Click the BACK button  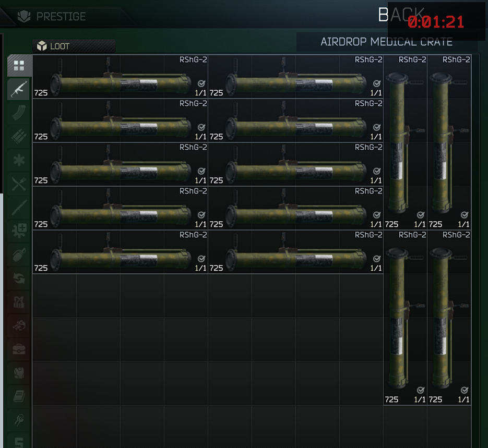(x=401, y=15)
